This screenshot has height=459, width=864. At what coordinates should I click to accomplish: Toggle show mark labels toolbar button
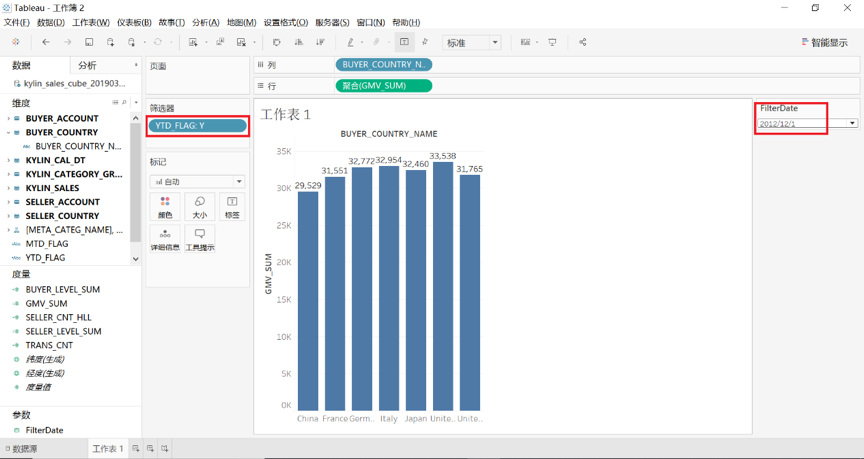(x=404, y=43)
